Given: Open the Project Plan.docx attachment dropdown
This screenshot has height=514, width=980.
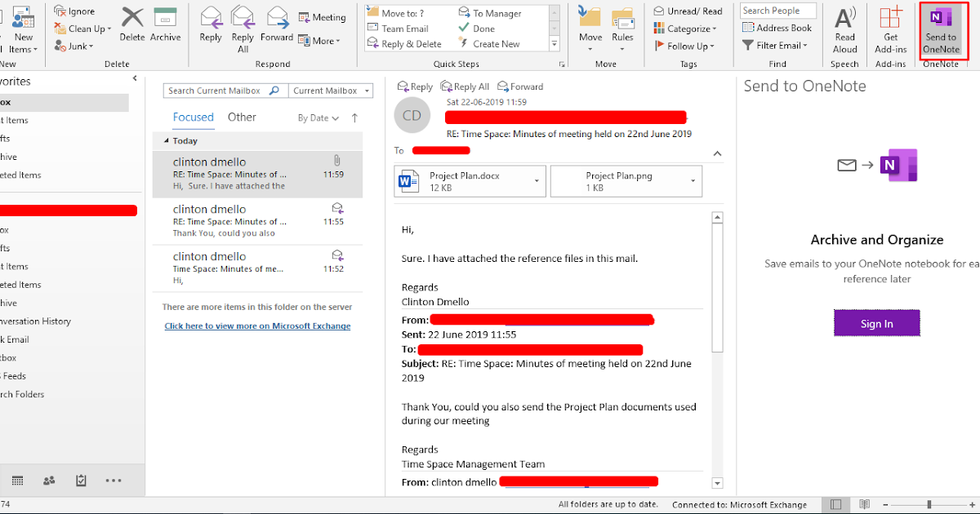Looking at the screenshot, I should (538, 180).
